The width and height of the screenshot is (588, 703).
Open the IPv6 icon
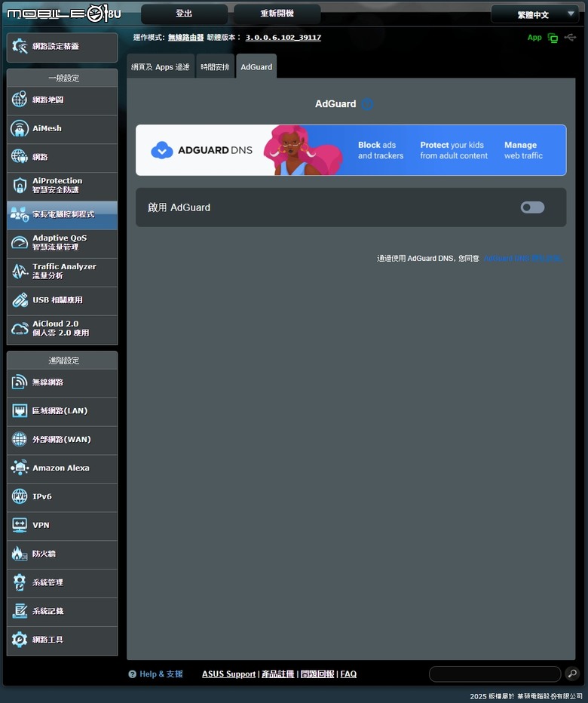(x=20, y=496)
